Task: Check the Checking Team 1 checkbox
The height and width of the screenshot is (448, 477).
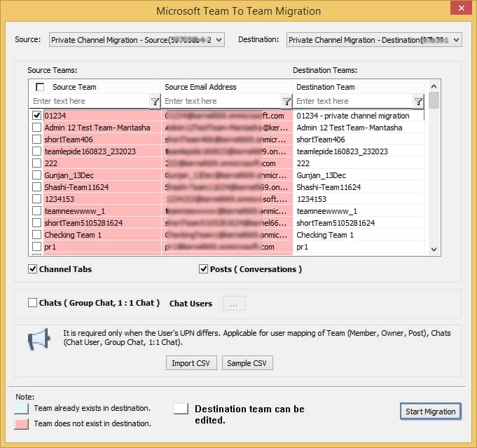Action: tap(37, 234)
